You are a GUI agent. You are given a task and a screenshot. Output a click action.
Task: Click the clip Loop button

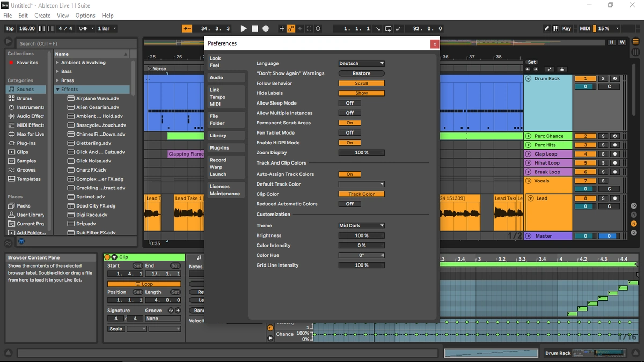pyautogui.click(x=144, y=284)
